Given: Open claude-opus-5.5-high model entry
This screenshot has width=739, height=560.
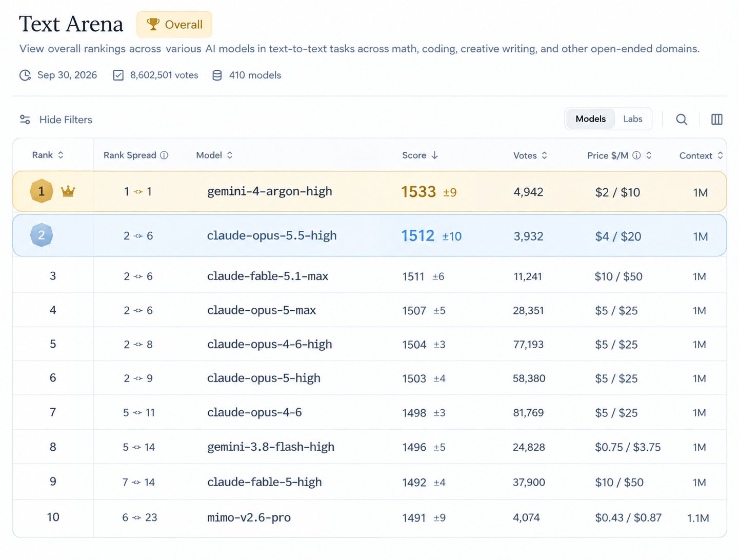Looking at the screenshot, I should point(272,235).
